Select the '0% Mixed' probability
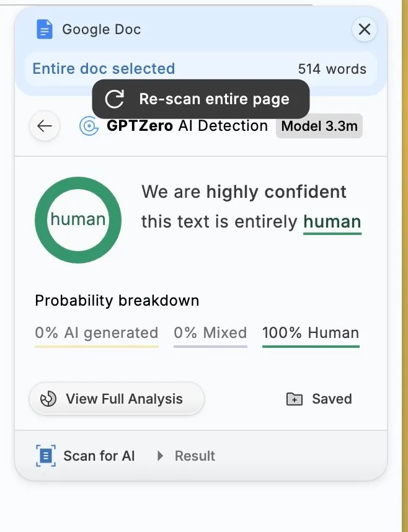Viewport: 408px width, 532px height. coord(210,333)
